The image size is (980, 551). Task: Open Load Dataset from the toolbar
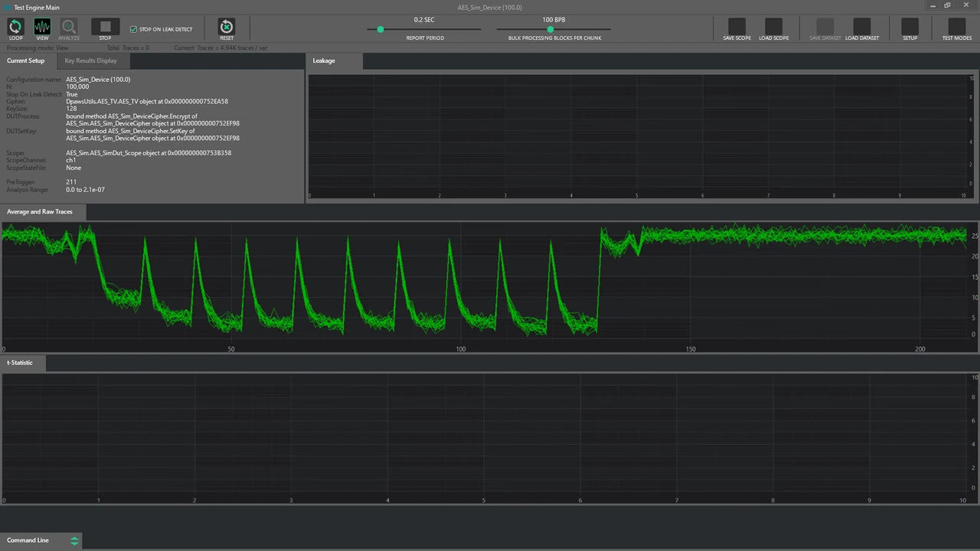pos(862,28)
